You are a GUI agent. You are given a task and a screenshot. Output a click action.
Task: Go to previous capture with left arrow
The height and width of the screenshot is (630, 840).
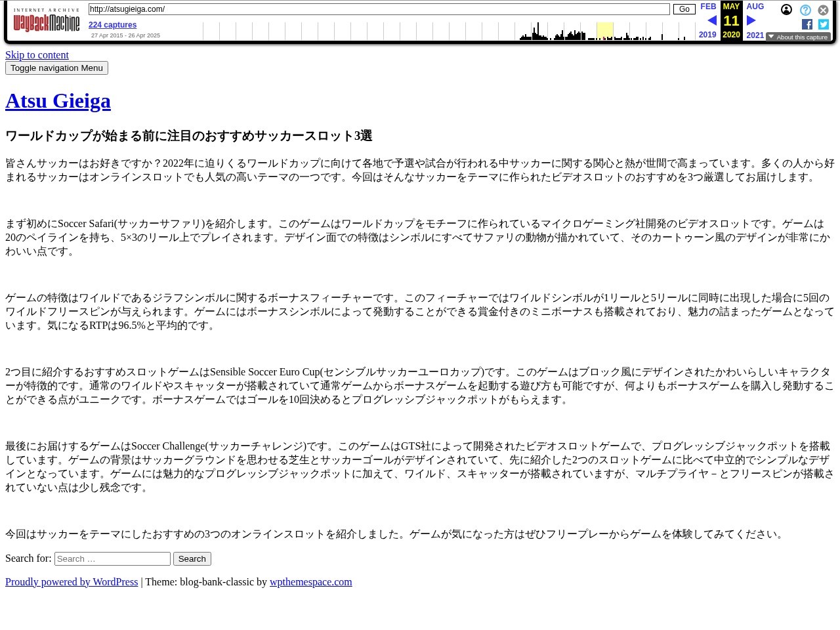(711, 21)
